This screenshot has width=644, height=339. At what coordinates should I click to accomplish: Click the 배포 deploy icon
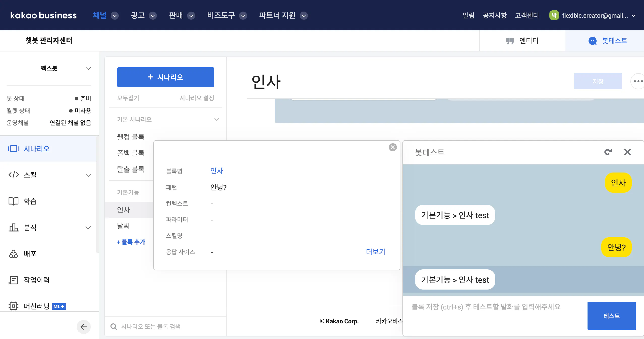(x=14, y=253)
